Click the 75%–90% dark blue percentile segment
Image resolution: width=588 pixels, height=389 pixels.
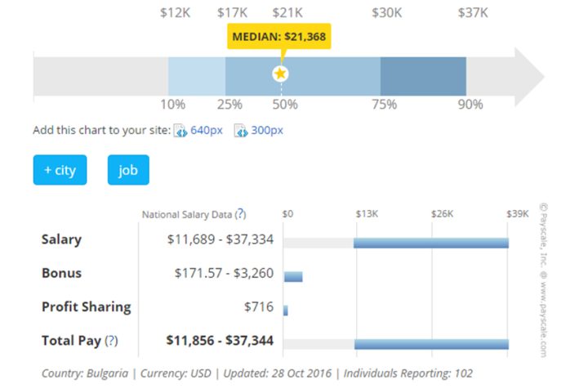point(423,77)
